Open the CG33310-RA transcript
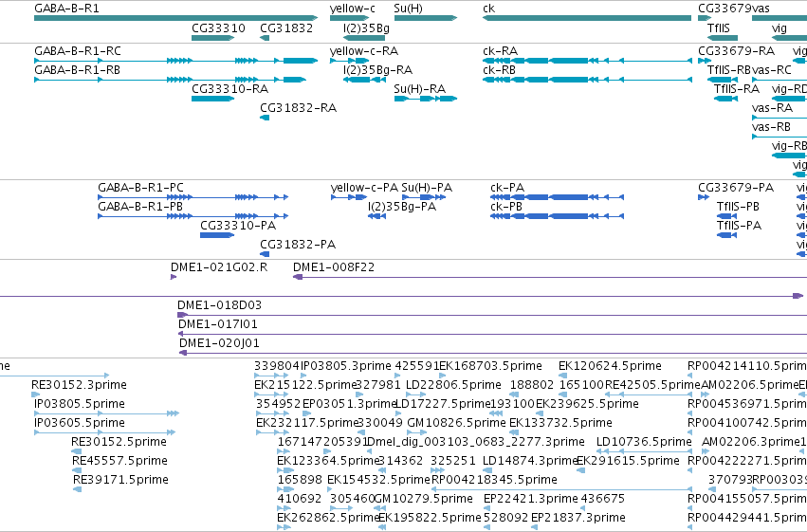This screenshot has width=807, height=532. coord(212,99)
